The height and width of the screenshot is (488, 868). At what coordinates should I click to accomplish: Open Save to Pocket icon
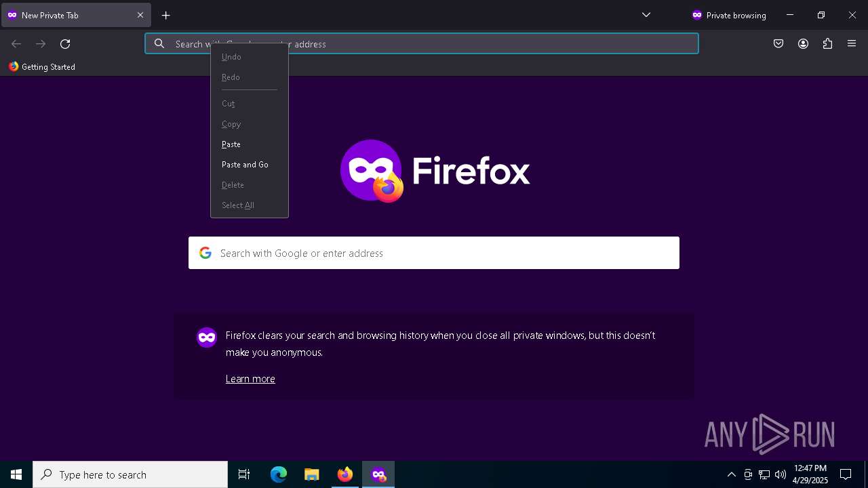click(x=778, y=44)
